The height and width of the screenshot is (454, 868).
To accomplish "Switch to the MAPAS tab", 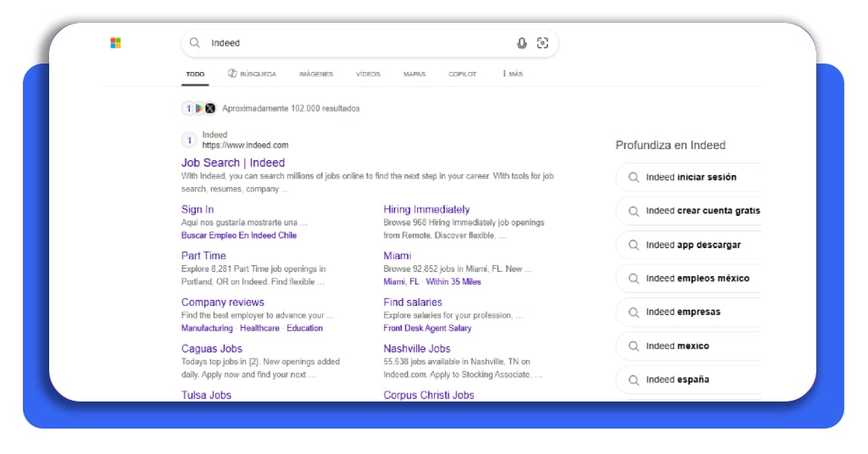I will 414,74.
